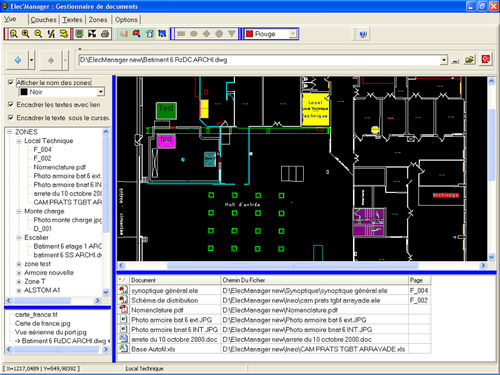The image size is (500, 375).
Task: Click the zoom in magnifier icon
Action: (26, 34)
